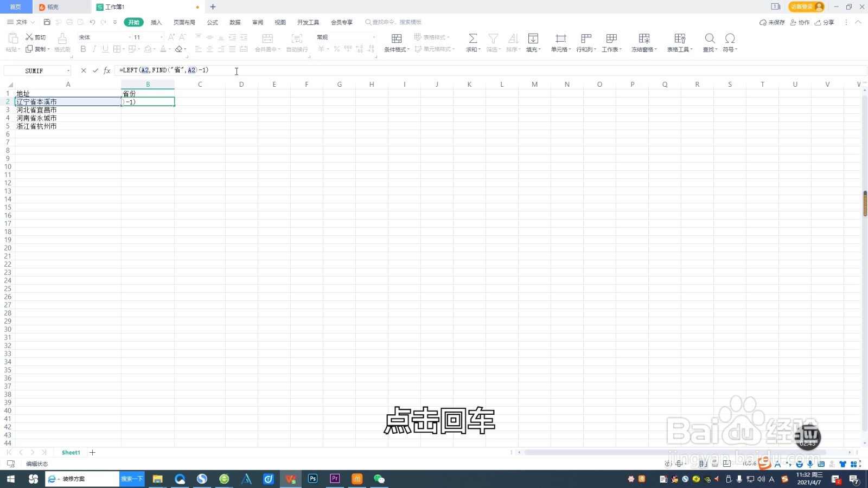
Task: Toggle Bold formatting
Action: (x=83, y=49)
